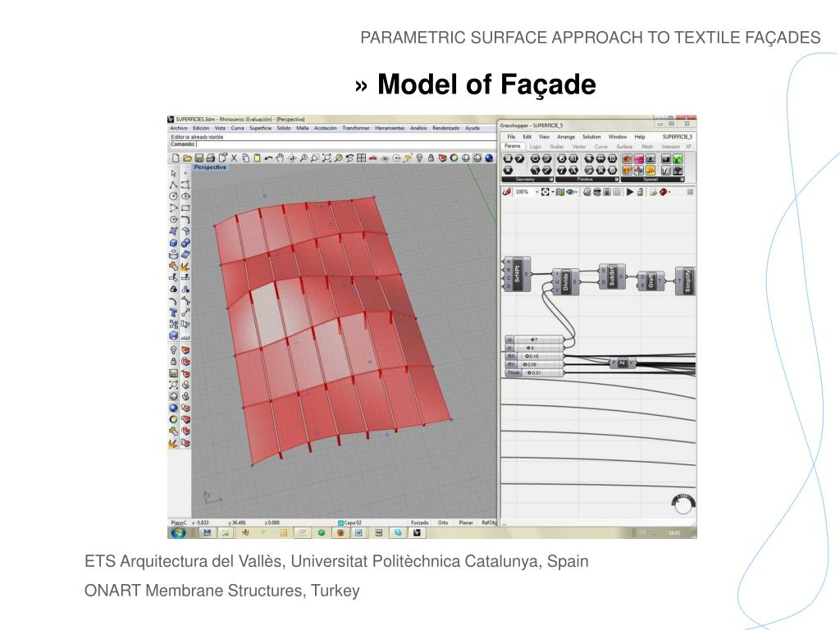The height and width of the screenshot is (630, 840).
Task: Adjust the U number slider
Action: point(534,340)
